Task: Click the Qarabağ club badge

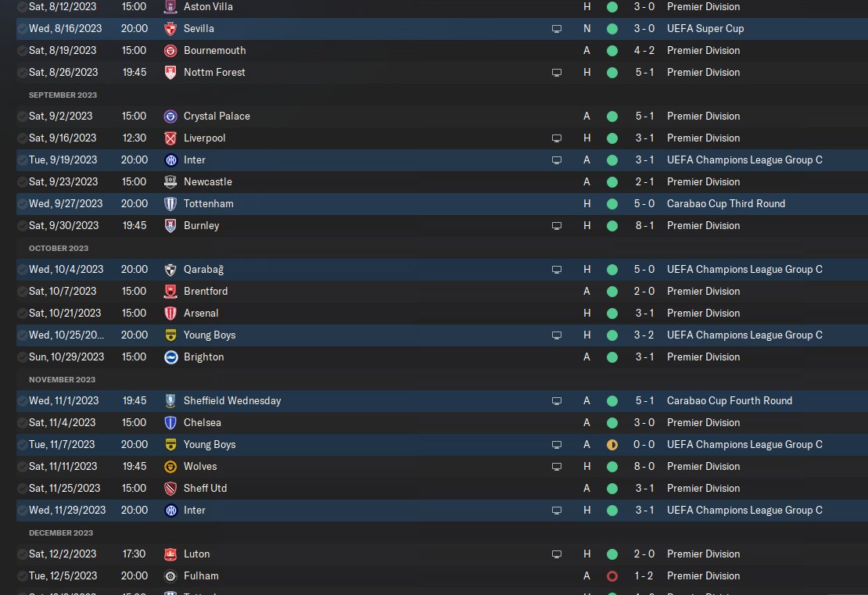Action: coord(170,269)
